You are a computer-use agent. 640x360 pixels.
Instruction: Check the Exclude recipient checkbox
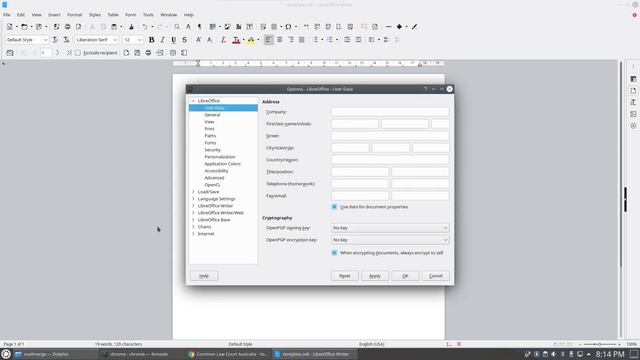(x=78, y=53)
